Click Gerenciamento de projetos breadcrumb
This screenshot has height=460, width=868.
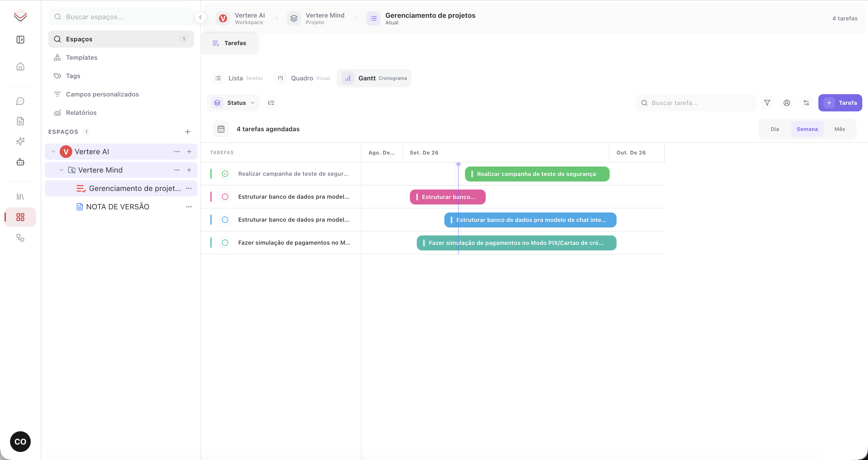(421, 19)
